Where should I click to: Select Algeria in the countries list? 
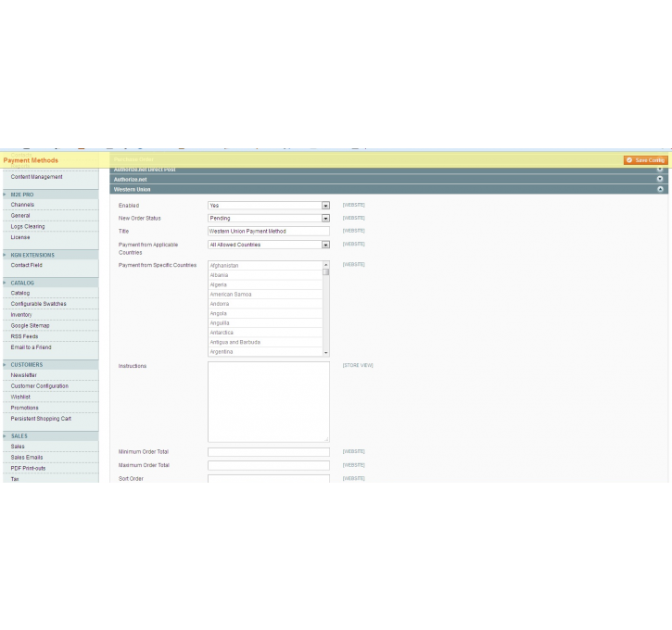(x=265, y=284)
